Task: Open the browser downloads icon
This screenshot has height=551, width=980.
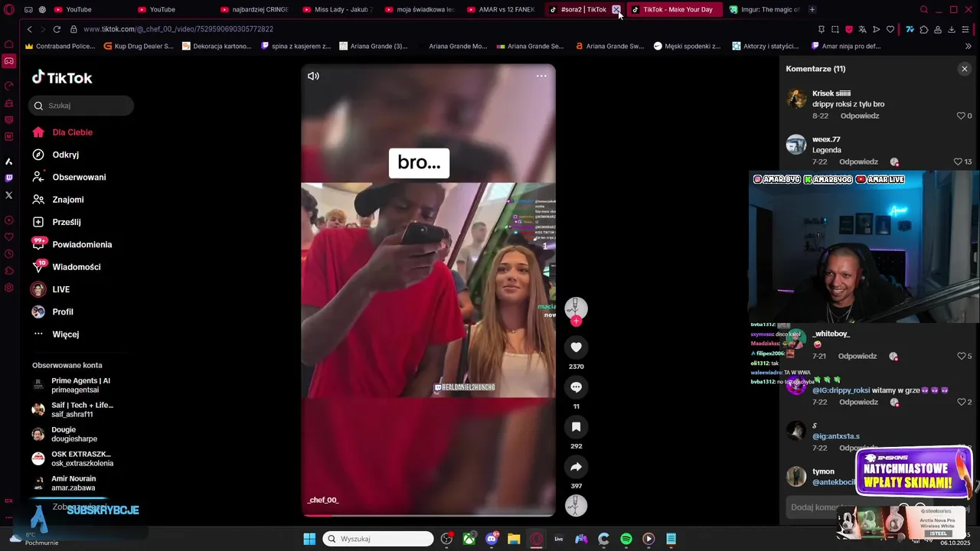Action: click(952, 29)
